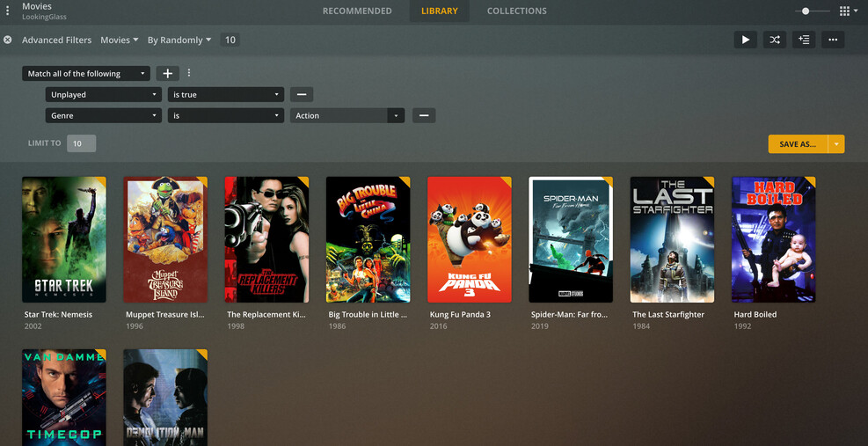The width and height of the screenshot is (868, 446).
Task: Click the Advanced Filters label
Action: coord(57,40)
